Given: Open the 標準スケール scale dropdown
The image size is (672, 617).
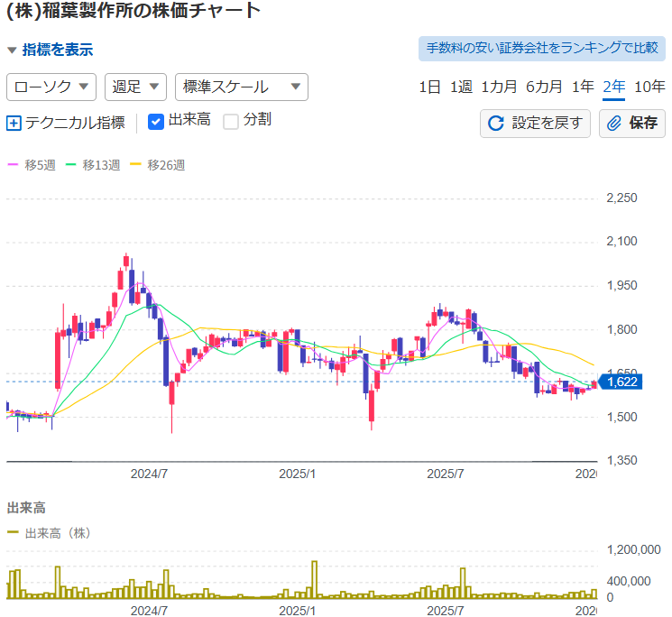Looking at the screenshot, I should pos(241,87).
